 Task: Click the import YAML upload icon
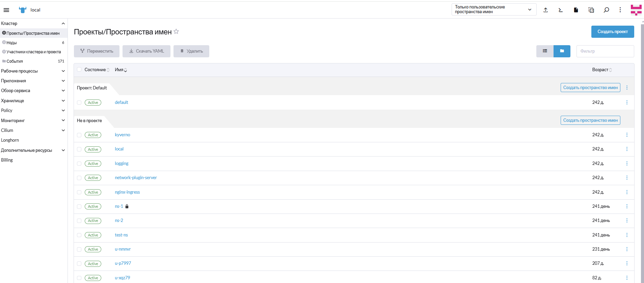point(545,10)
